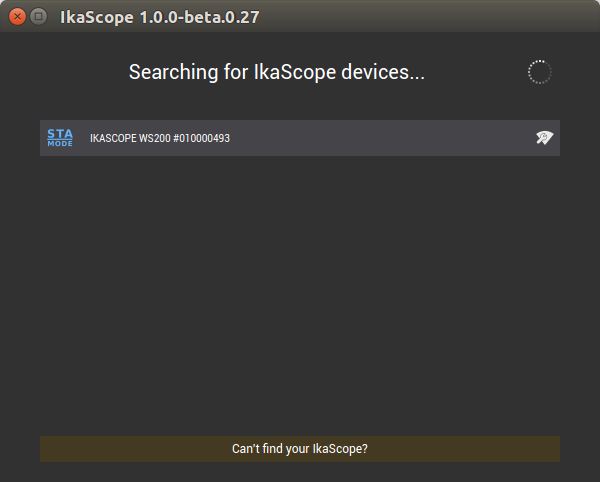The image size is (600, 482).
Task: Click the word "IKASCOPE" in device row
Action: click(x=113, y=138)
